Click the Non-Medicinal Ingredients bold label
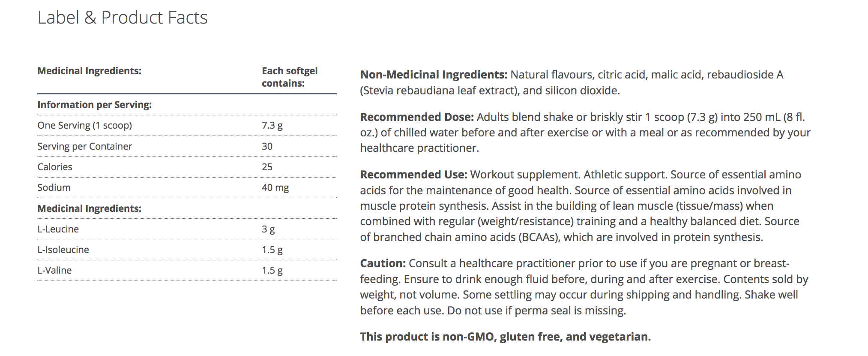 (x=434, y=75)
